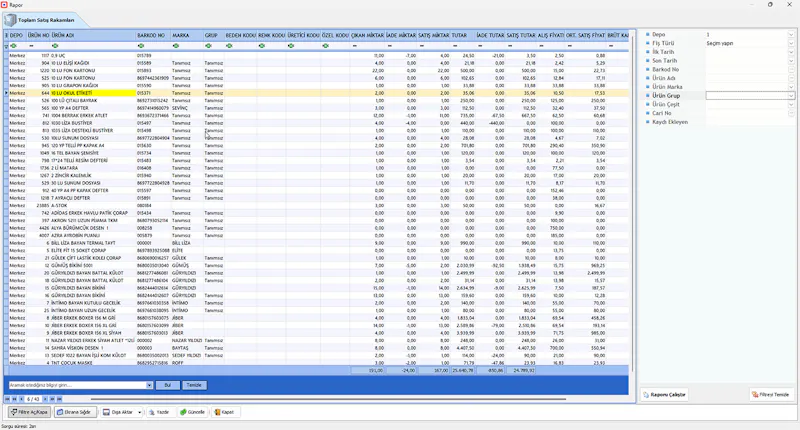Open the Ürün Grup dropdown
The image size is (800, 430).
click(791, 95)
